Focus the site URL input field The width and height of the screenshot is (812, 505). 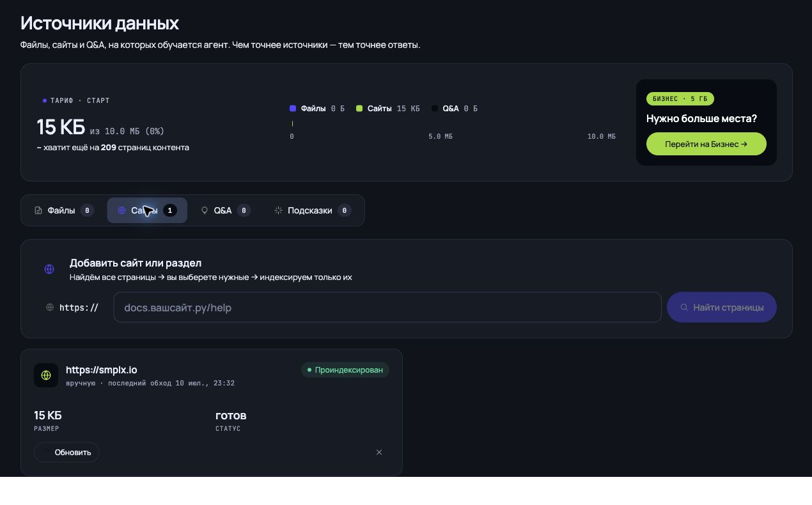387,307
